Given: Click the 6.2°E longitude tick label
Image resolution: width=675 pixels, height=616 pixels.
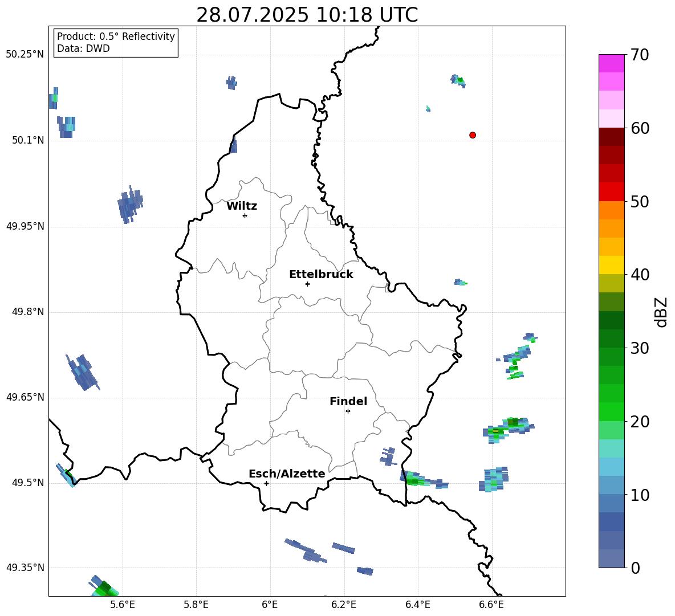Looking at the screenshot, I should tap(344, 605).
